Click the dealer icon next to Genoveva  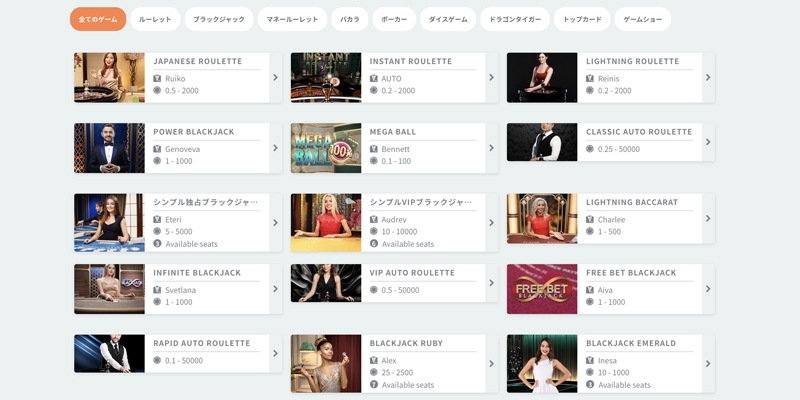pyautogui.click(x=157, y=149)
